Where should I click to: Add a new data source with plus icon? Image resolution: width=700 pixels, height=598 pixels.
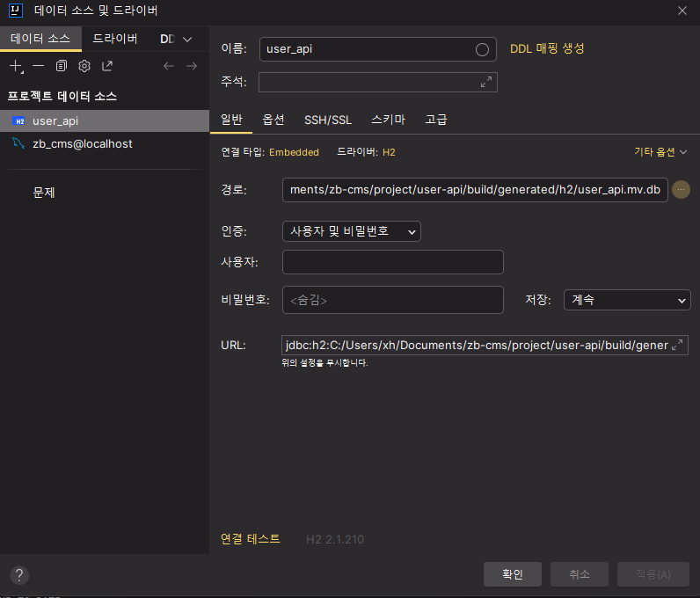click(16, 66)
